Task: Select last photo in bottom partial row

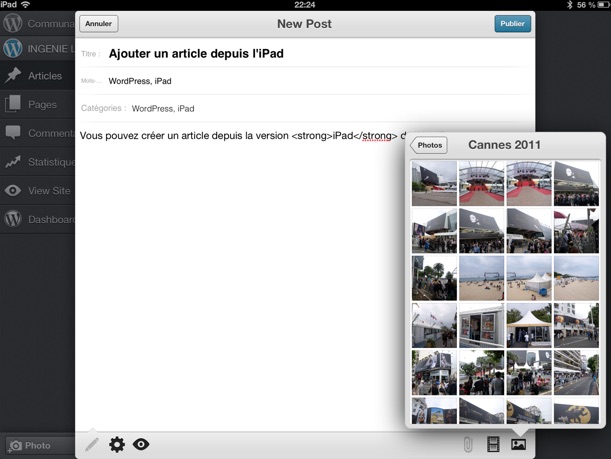Action: tap(576, 411)
